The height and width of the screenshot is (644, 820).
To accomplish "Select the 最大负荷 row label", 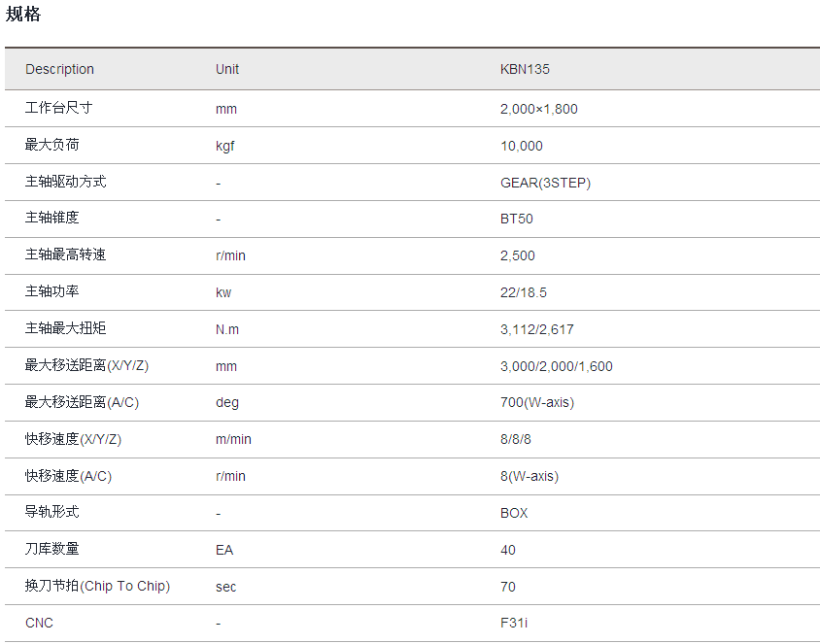I will pyautogui.click(x=52, y=145).
